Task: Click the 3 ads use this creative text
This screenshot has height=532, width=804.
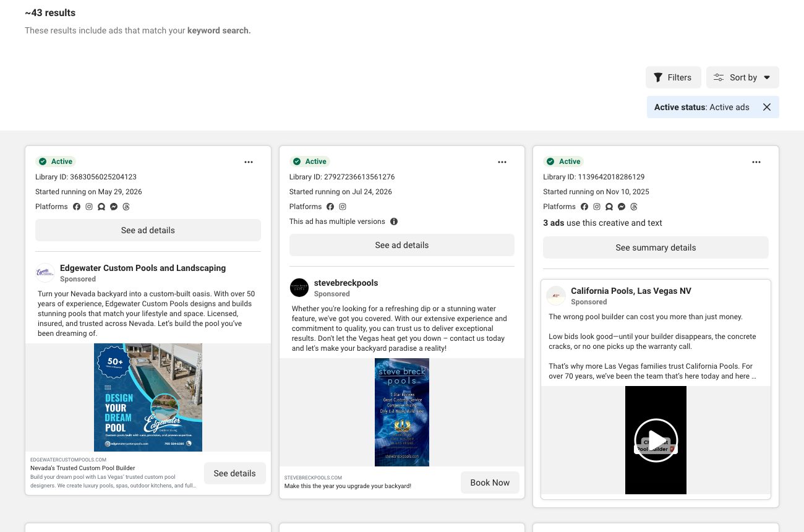Action: point(602,223)
